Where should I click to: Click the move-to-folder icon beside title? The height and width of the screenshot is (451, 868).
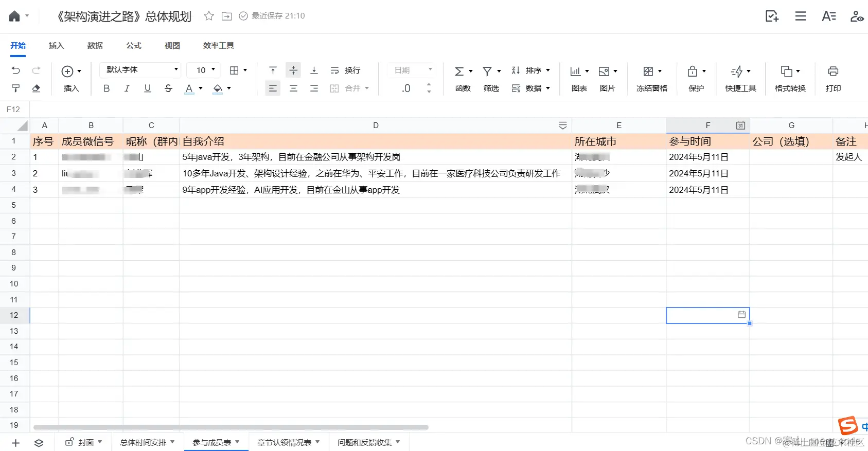point(227,16)
